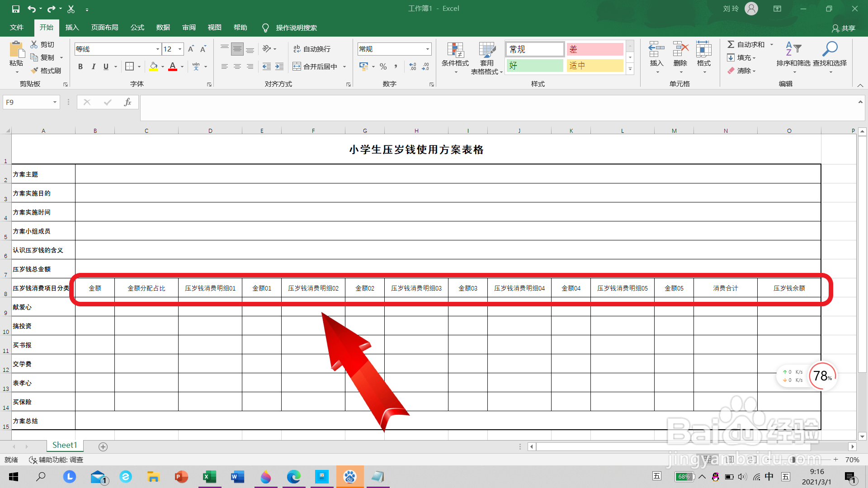Apply percent style format
The height and width of the screenshot is (488, 868).
pyautogui.click(x=383, y=66)
